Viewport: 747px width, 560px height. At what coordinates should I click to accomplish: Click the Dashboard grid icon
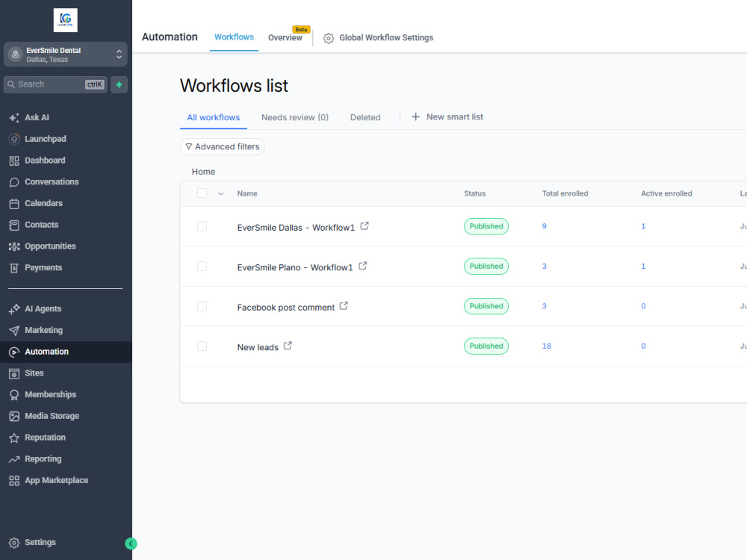point(14,161)
